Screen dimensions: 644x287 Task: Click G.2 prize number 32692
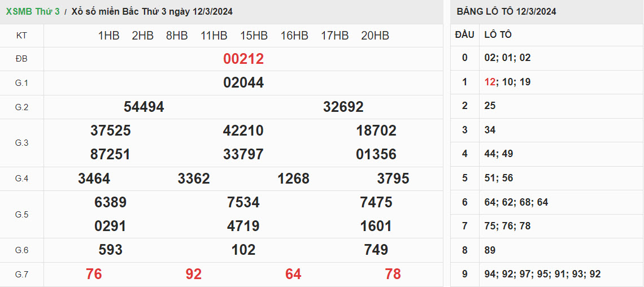tap(343, 107)
